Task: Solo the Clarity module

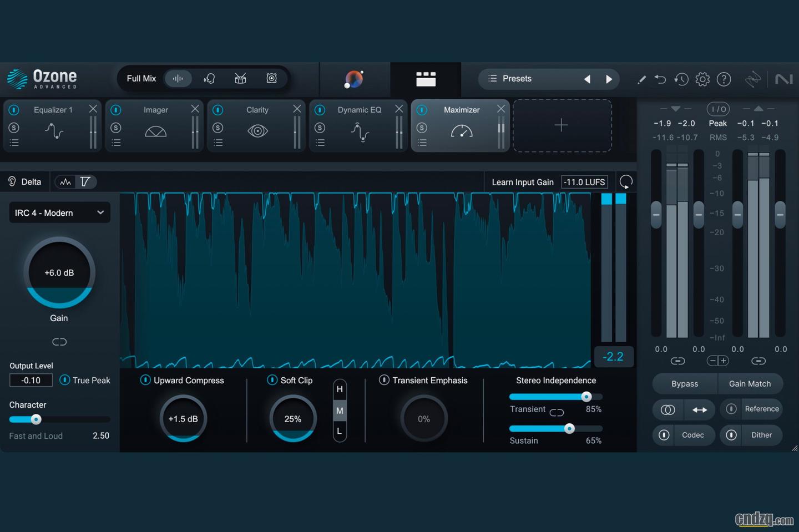Action: 218,128
